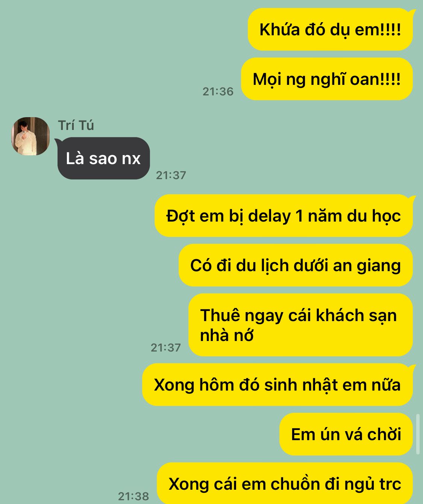Select the "Thuê ngay cái khách sạn nhà nớ" bubble

pyautogui.click(x=300, y=325)
